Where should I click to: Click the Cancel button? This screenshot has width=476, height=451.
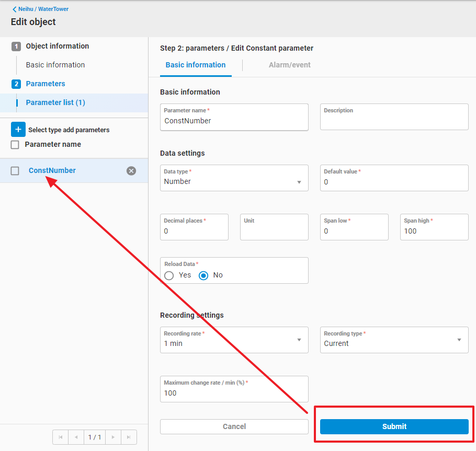tap(234, 426)
